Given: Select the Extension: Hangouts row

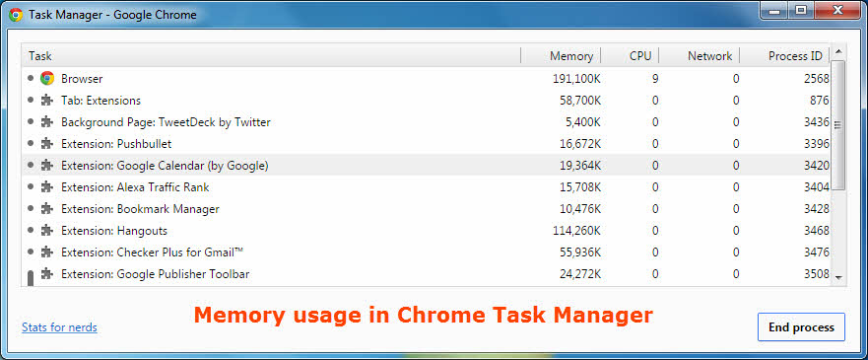Looking at the screenshot, I should [x=427, y=231].
